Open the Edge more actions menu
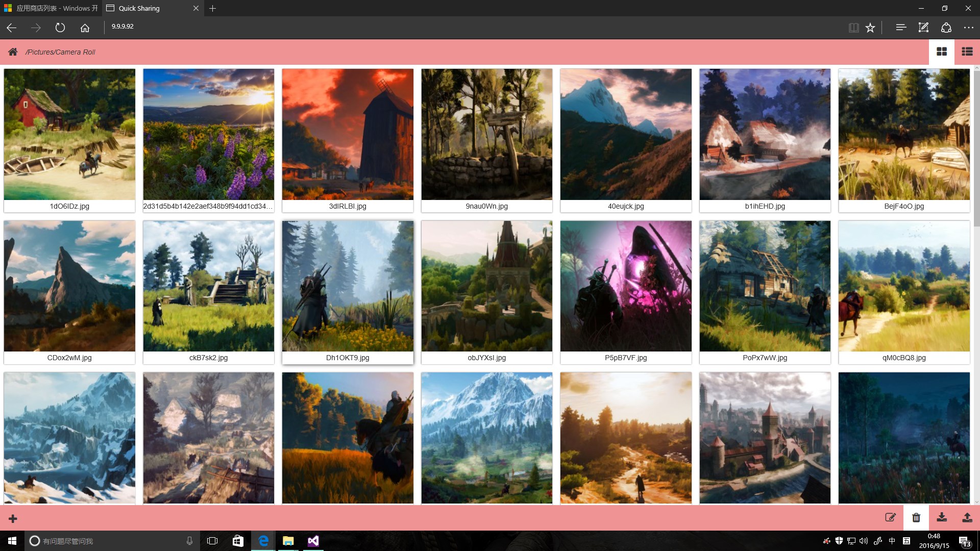This screenshot has height=551, width=980. click(968, 28)
